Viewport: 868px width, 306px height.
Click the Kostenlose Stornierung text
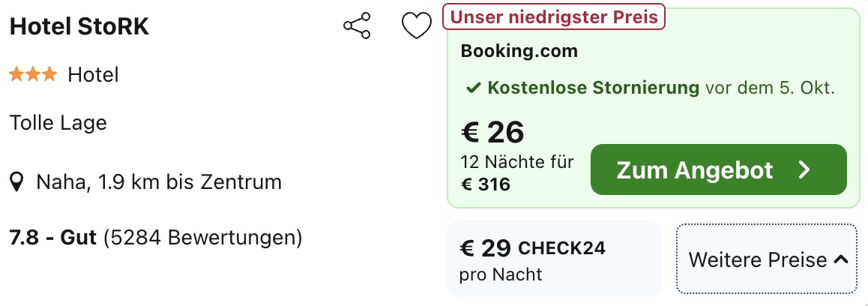point(594,88)
